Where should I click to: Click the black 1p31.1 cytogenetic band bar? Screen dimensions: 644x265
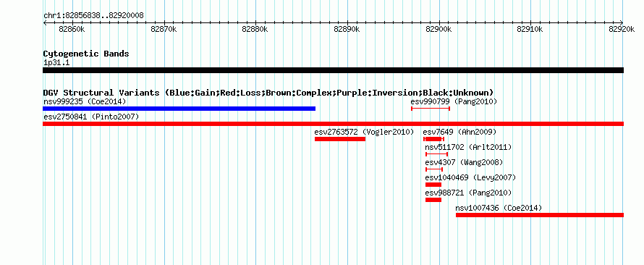(333, 70)
